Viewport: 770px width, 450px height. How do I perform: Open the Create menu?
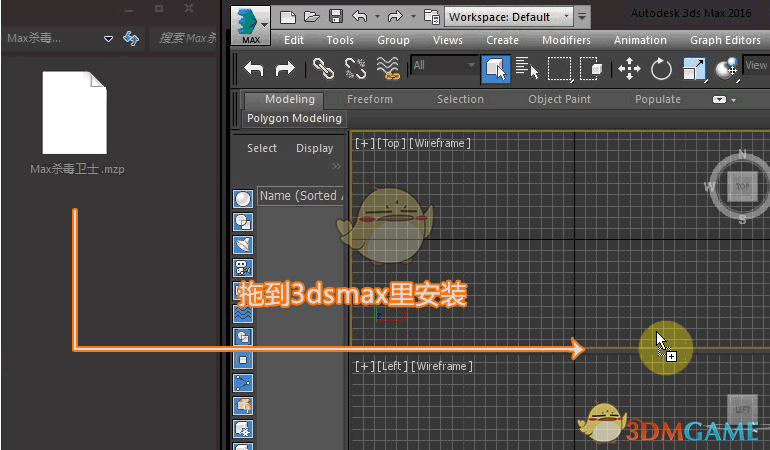point(502,40)
